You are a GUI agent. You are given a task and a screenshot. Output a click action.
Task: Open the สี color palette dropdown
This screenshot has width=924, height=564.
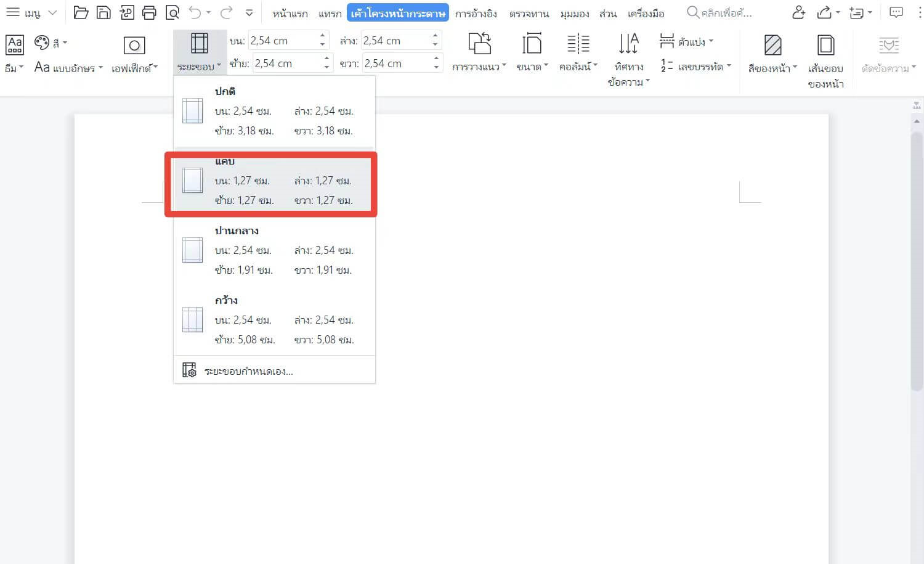[51, 43]
